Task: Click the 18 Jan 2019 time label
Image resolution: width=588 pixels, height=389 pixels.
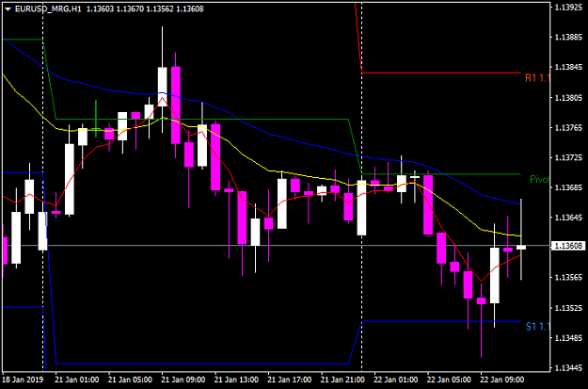Action: point(23,380)
